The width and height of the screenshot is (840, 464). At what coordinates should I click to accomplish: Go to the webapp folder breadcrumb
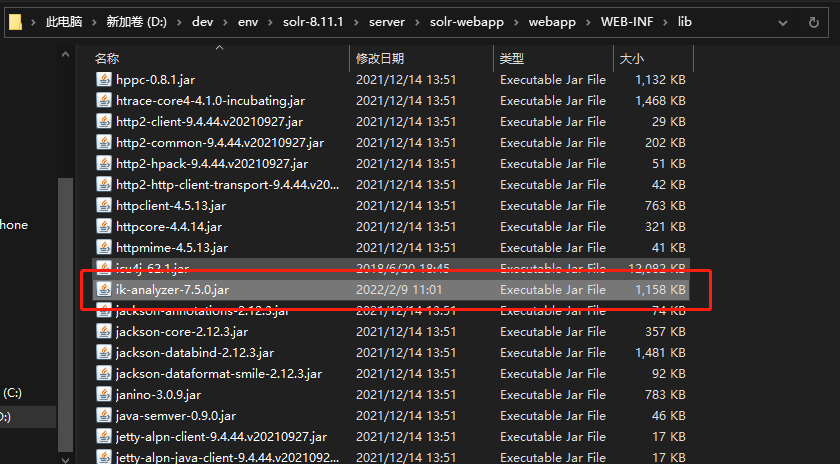coord(552,22)
